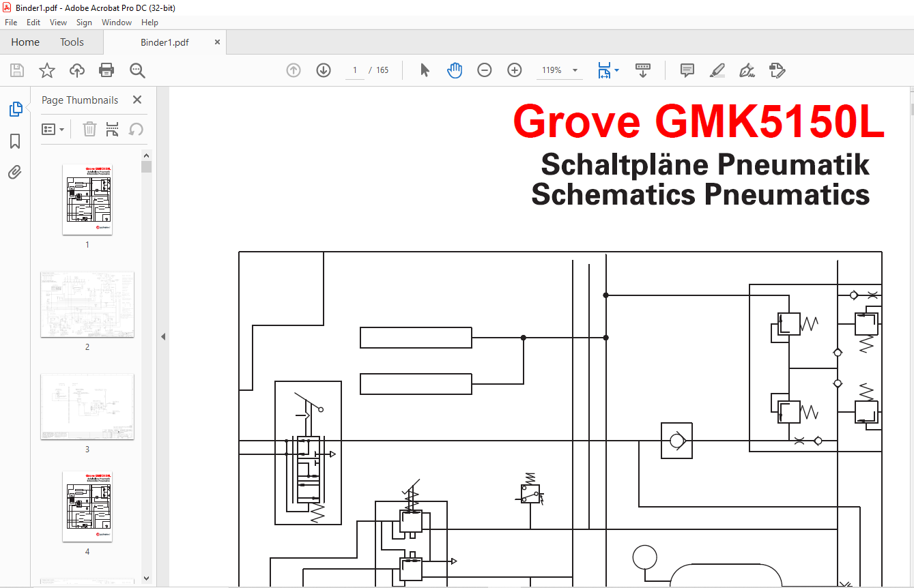
Task: Click the upload to cloud icon
Action: pyautogui.click(x=77, y=70)
